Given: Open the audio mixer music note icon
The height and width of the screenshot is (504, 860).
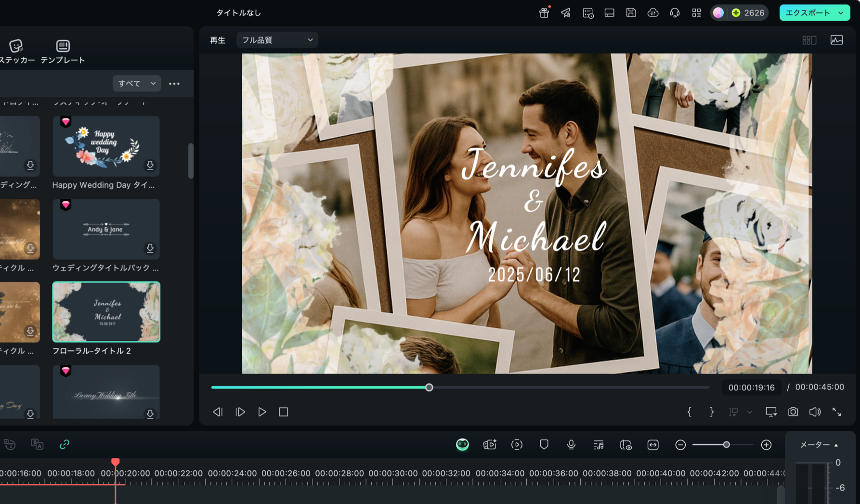Looking at the screenshot, I should (599, 445).
